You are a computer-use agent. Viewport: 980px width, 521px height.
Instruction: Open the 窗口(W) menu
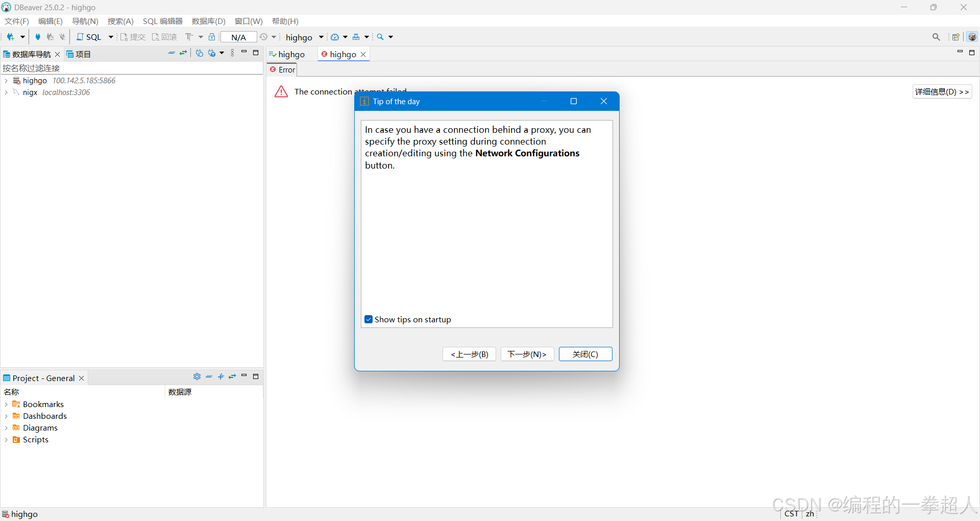point(249,21)
